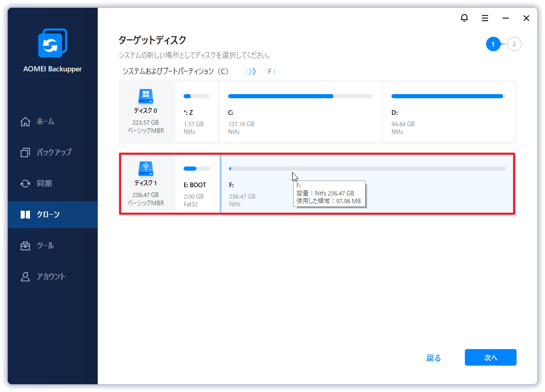Click the 次へ (Next) button

click(x=490, y=357)
